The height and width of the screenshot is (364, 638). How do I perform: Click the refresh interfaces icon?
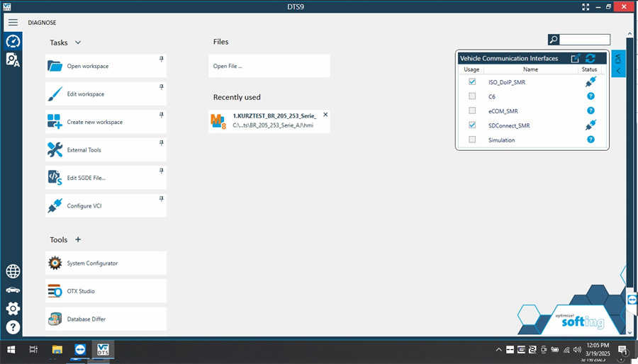coord(590,58)
